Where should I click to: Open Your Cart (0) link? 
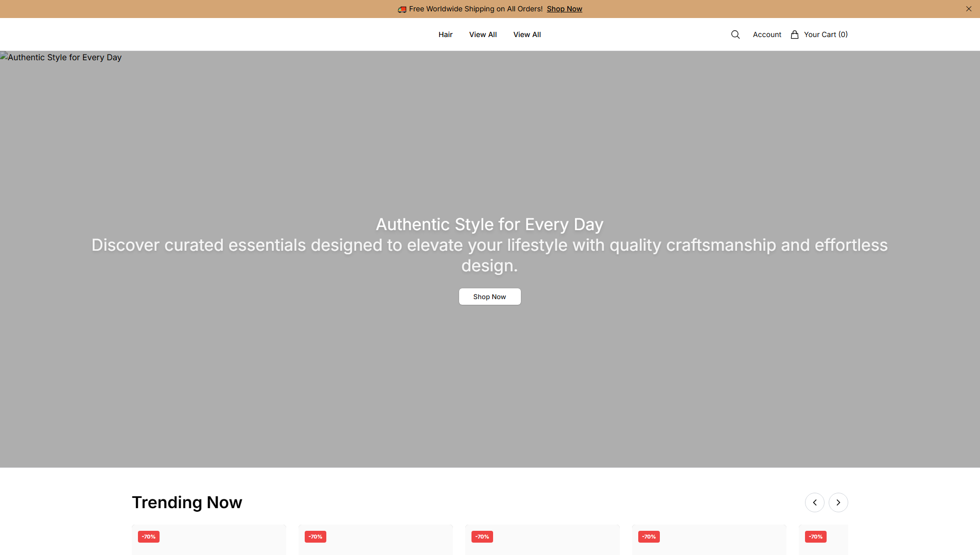click(826, 34)
